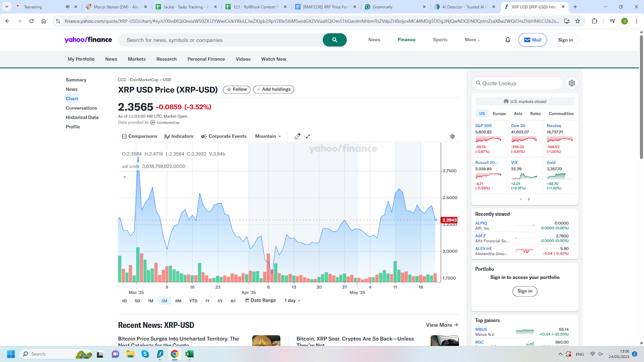Open ALFIQ recently viewed quote
The width and height of the screenshot is (644, 362).
(x=481, y=223)
